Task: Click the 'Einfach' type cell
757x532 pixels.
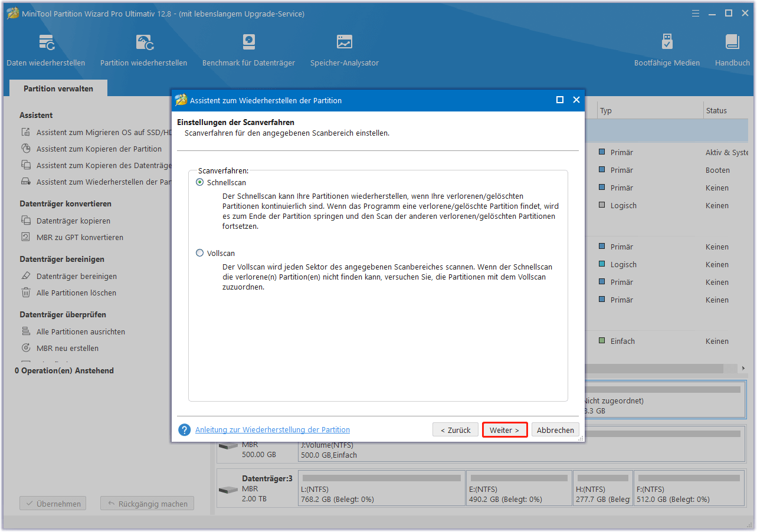Action: coord(622,341)
